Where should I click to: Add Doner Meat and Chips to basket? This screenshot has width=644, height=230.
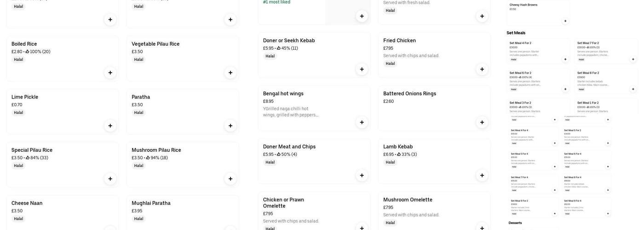tap(362, 175)
